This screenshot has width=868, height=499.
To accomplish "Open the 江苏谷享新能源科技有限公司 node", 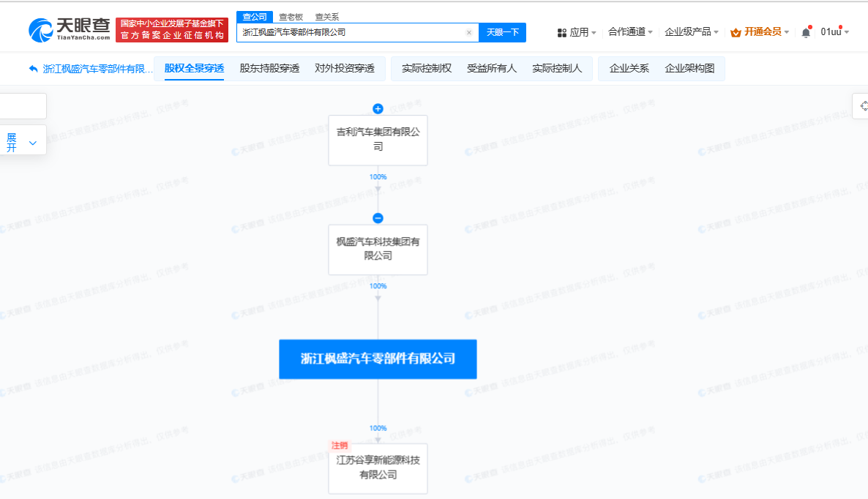I will 378,468.
